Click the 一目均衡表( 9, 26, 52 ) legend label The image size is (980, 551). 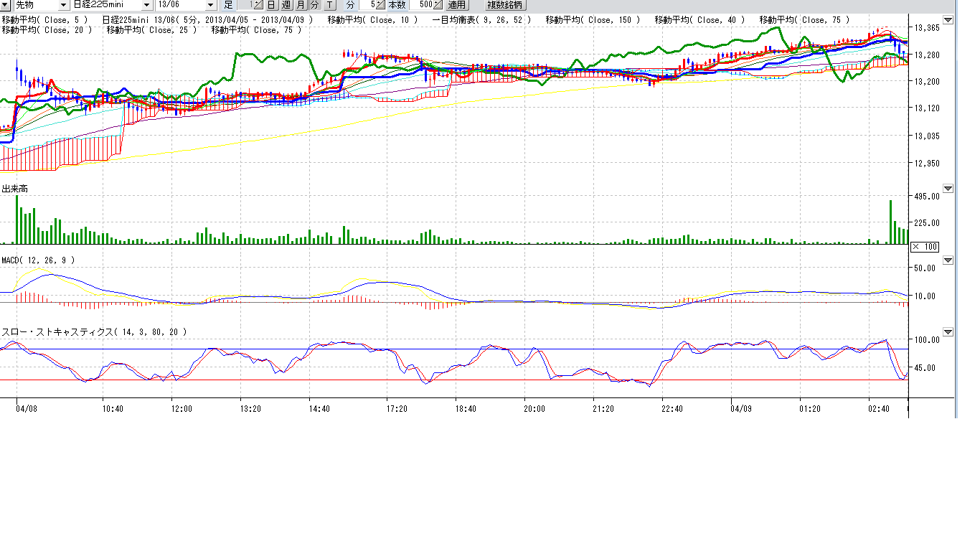point(481,20)
